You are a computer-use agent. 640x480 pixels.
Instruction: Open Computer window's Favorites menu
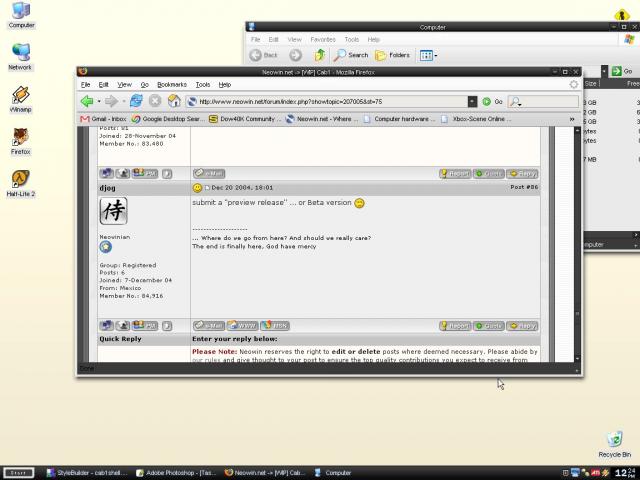pos(323,40)
